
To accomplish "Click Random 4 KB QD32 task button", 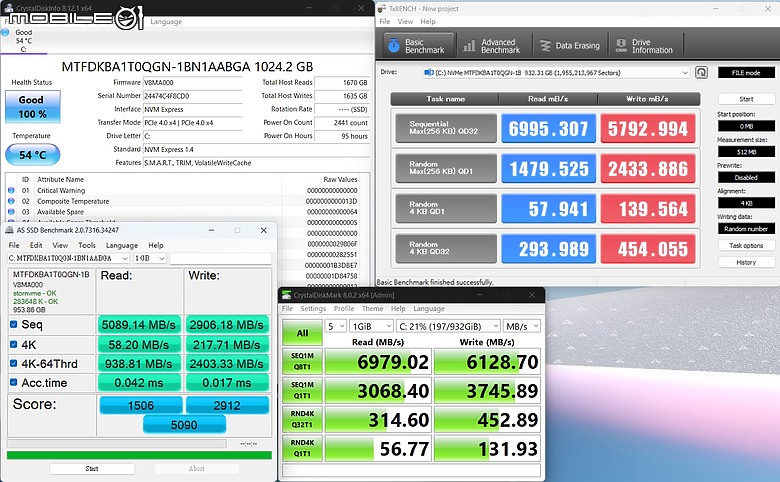I will pos(446,248).
